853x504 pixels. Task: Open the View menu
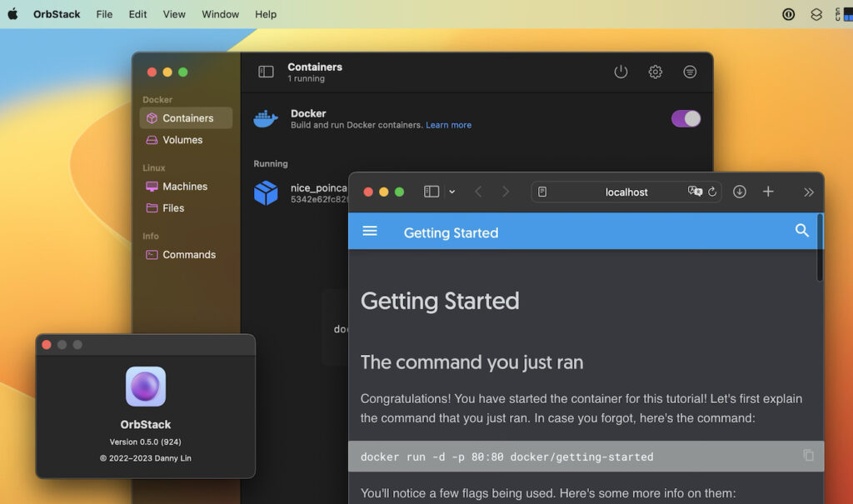click(173, 13)
